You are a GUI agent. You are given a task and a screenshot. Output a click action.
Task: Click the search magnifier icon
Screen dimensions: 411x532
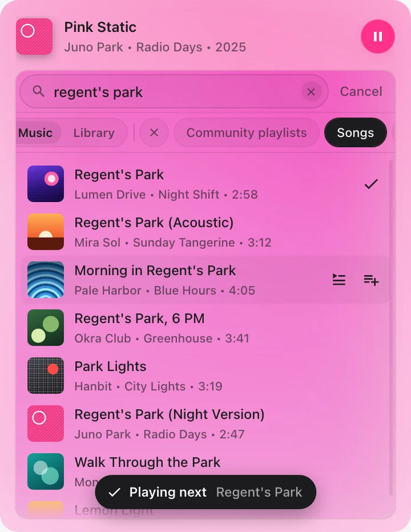pyautogui.click(x=38, y=91)
